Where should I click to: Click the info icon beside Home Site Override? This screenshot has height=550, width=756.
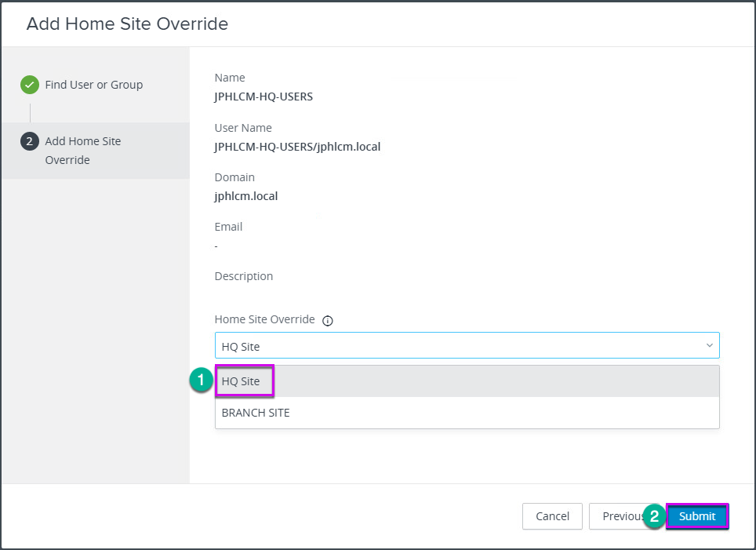pos(327,321)
